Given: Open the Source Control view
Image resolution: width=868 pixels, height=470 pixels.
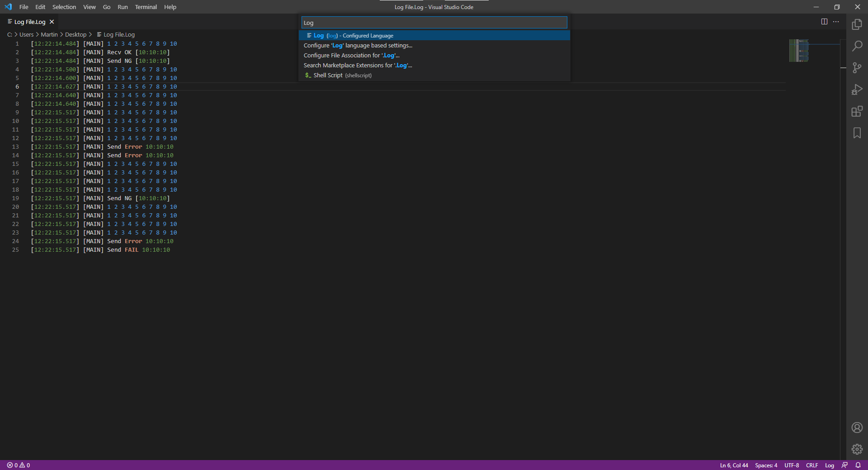Looking at the screenshot, I should (x=857, y=68).
